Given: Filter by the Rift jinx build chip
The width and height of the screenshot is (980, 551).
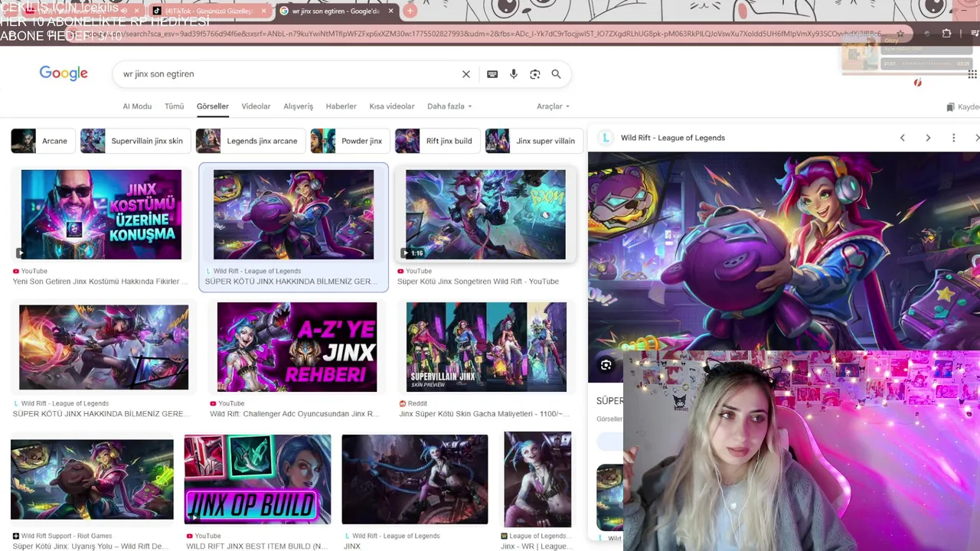Looking at the screenshot, I should (x=436, y=141).
